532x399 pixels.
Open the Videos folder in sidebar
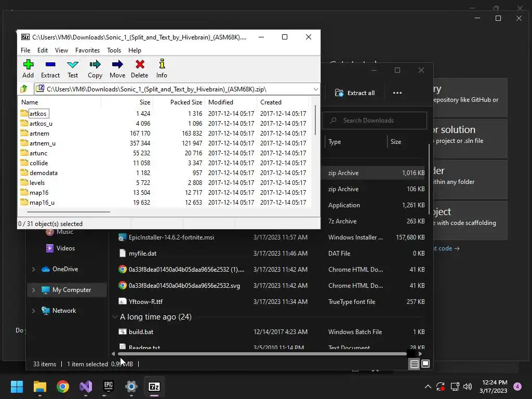pos(60,248)
